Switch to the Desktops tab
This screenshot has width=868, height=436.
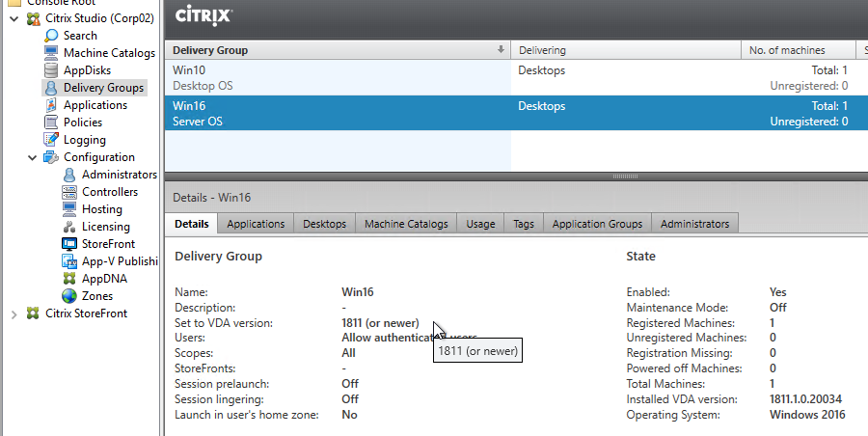point(324,224)
